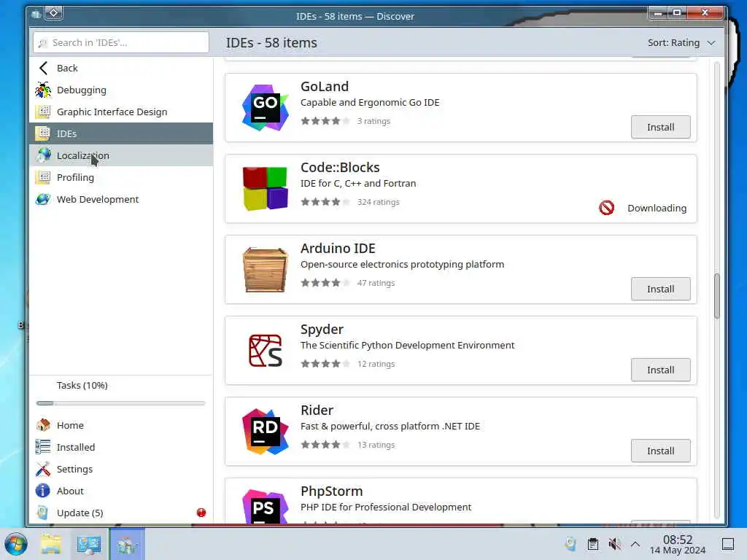Viewport: 747px width, 560px height.
Task: Click the Rider RD icon
Action: pos(265,432)
